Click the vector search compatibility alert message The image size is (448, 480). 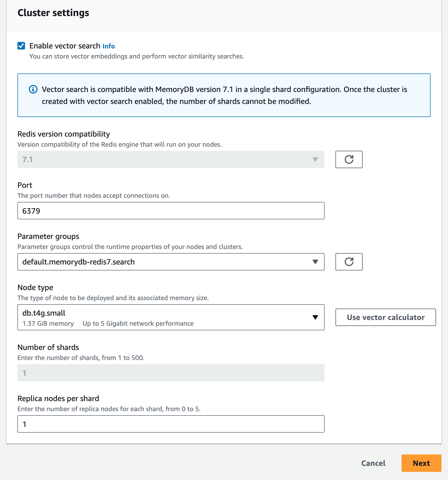click(x=224, y=95)
